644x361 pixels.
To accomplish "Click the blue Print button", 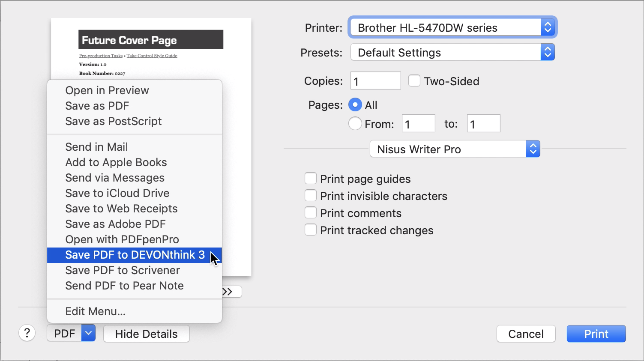I will point(596,334).
